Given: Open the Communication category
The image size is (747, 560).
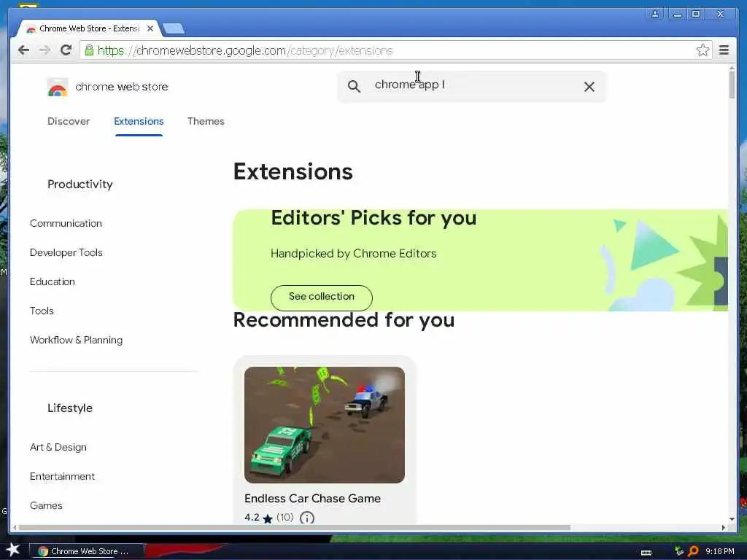Looking at the screenshot, I should [66, 223].
